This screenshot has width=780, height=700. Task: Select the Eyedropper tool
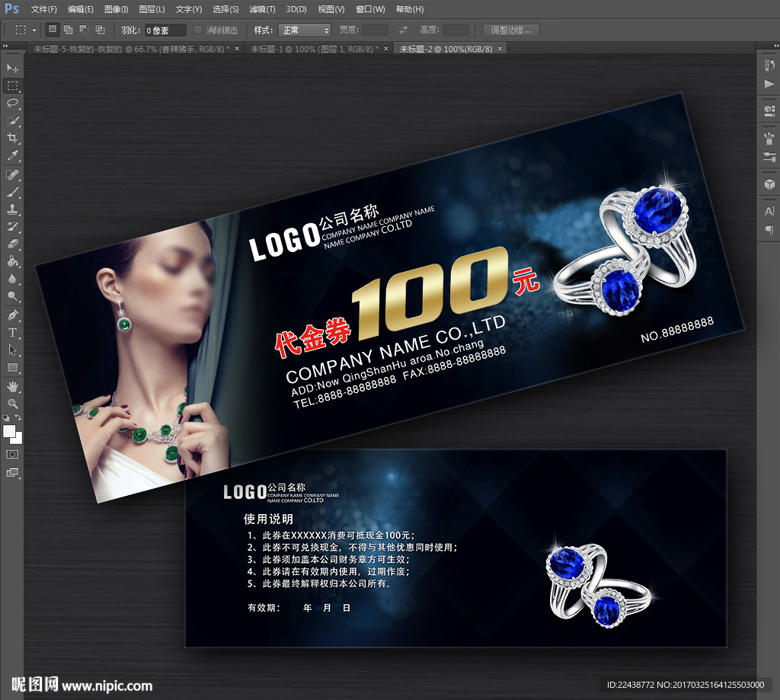[x=12, y=155]
